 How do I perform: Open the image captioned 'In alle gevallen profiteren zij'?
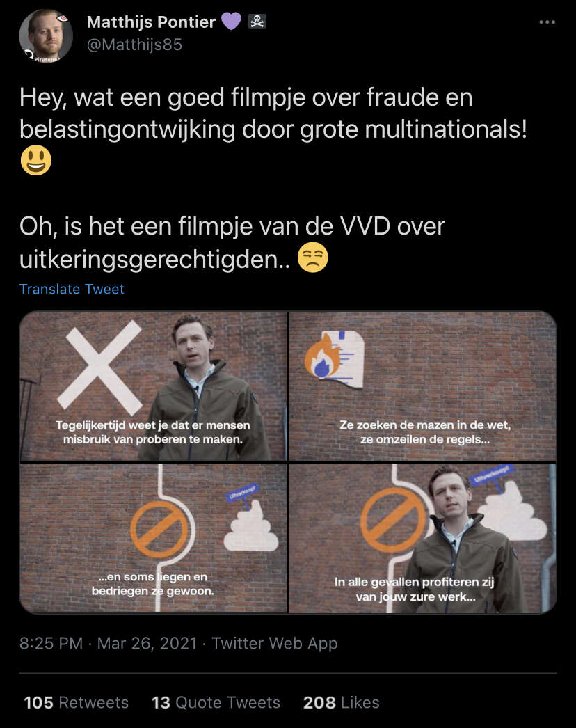pyautogui.click(x=422, y=538)
